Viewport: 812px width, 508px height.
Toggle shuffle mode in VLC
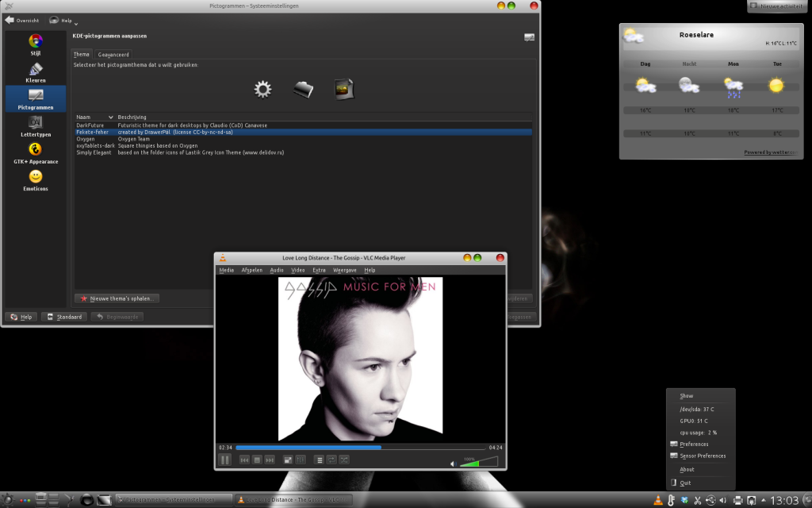coord(344,460)
